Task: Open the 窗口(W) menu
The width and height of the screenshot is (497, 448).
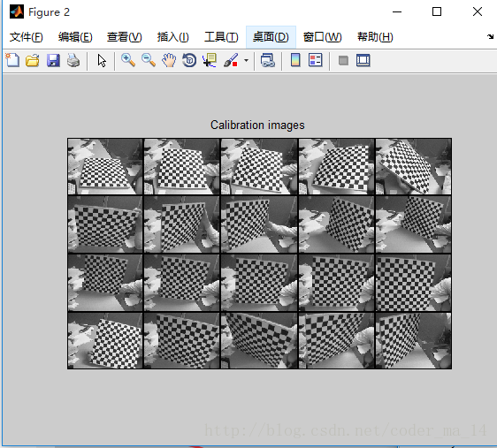Action: (x=323, y=37)
